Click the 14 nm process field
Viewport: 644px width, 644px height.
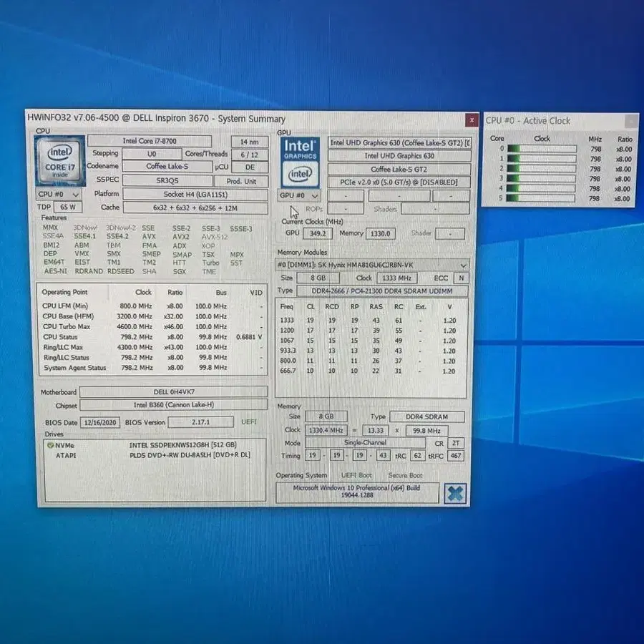coord(249,142)
